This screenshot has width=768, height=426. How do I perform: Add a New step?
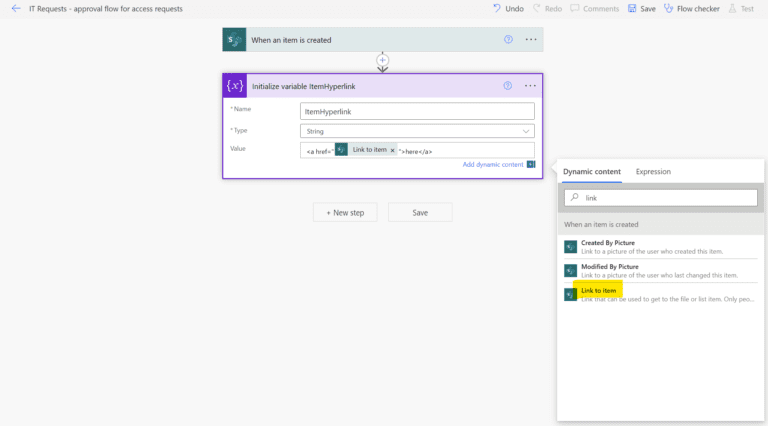tap(345, 212)
